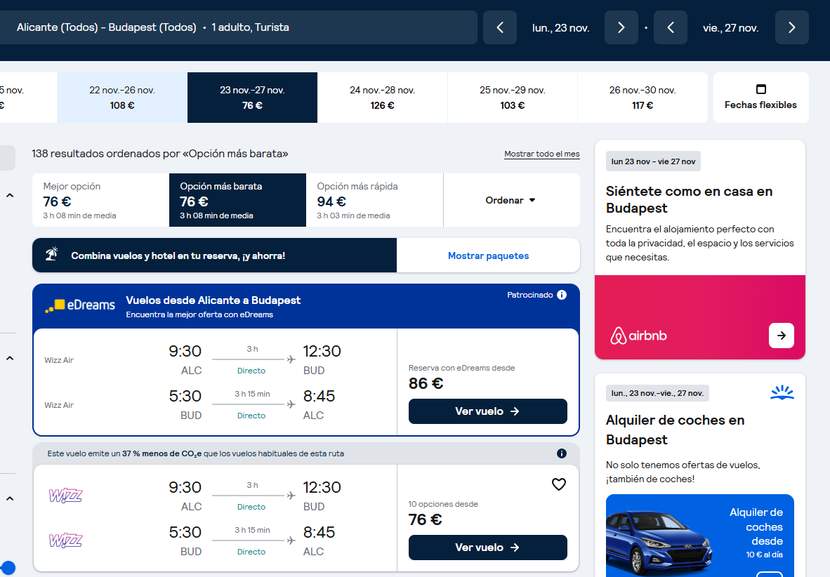Go to previous return date arrow
830x577 pixels.
(x=671, y=28)
